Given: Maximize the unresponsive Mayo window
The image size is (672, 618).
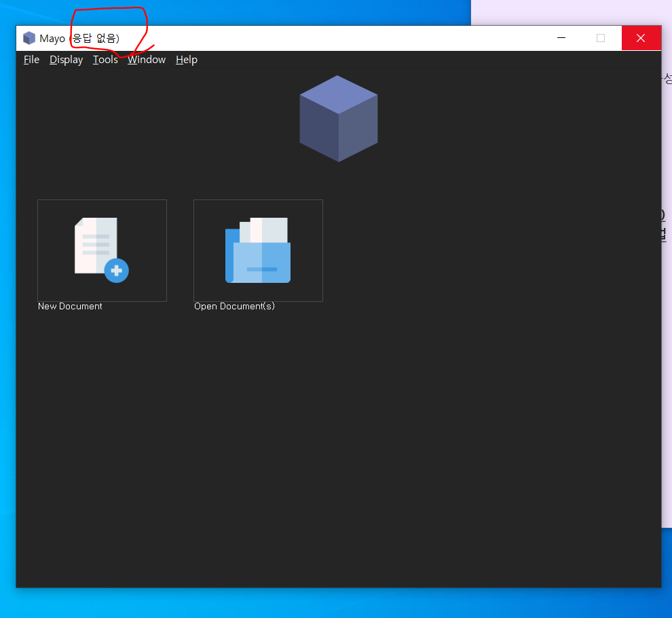Looking at the screenshot, I should point(601,38).
